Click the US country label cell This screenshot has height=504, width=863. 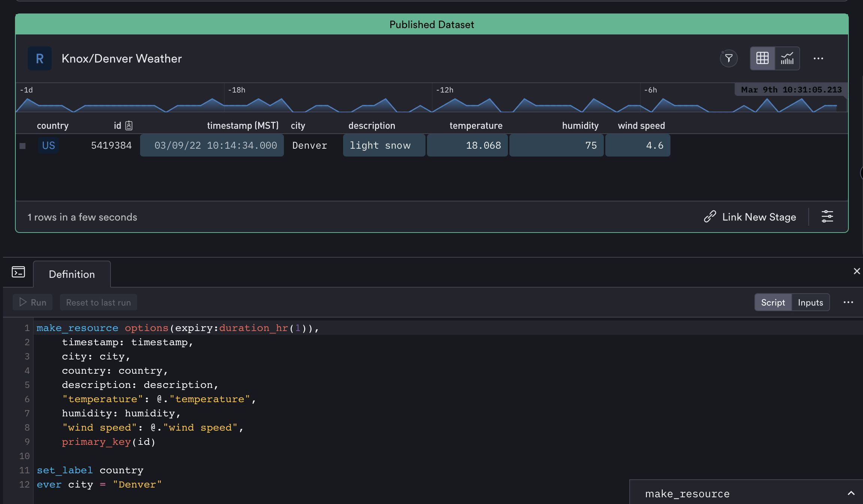[x=49, y=145]
